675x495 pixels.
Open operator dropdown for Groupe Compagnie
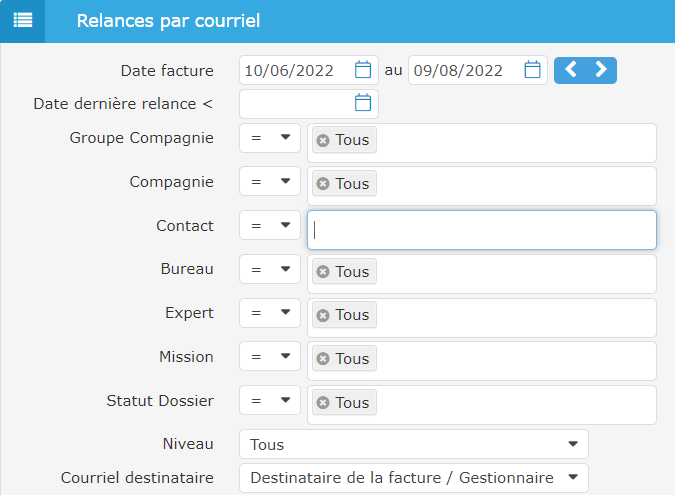coord(270,138)
